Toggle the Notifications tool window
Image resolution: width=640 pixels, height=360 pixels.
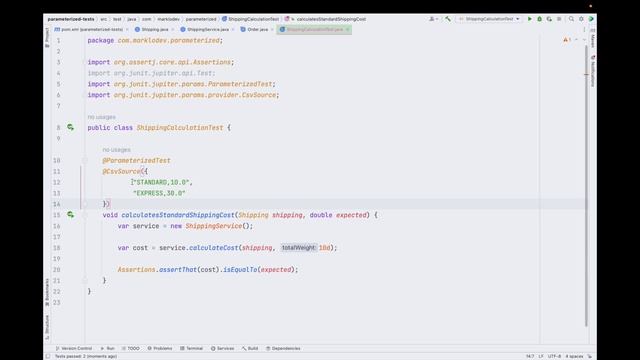[593, 71]
